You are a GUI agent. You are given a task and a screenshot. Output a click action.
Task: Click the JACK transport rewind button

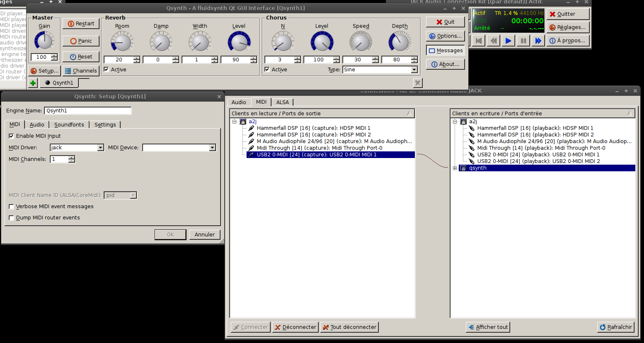pos(493,41)
